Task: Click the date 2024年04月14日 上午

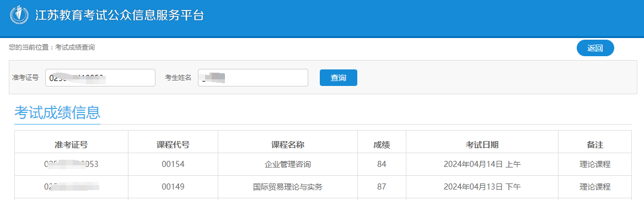Action: (x=482, y=164)
